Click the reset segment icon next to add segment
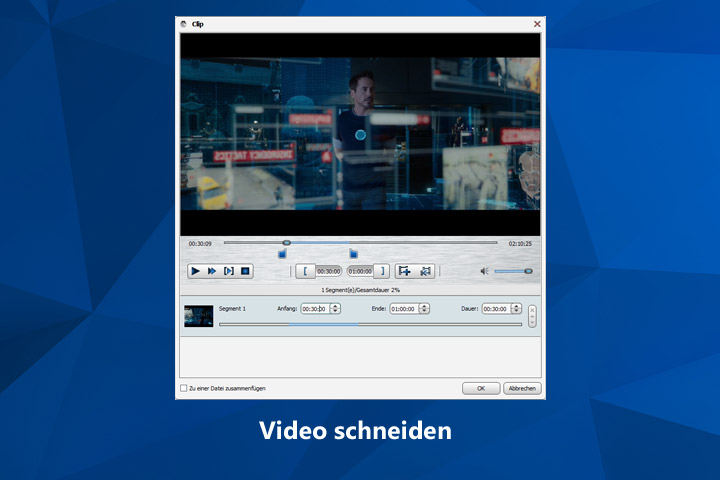The image size is (720, 480). coord(426,271)
